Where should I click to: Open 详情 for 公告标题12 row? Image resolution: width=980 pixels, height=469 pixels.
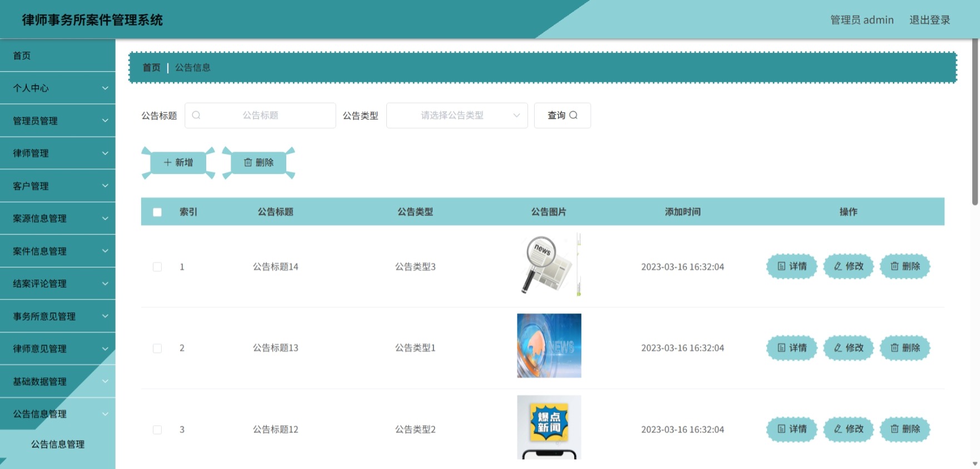tap(792, 429)
